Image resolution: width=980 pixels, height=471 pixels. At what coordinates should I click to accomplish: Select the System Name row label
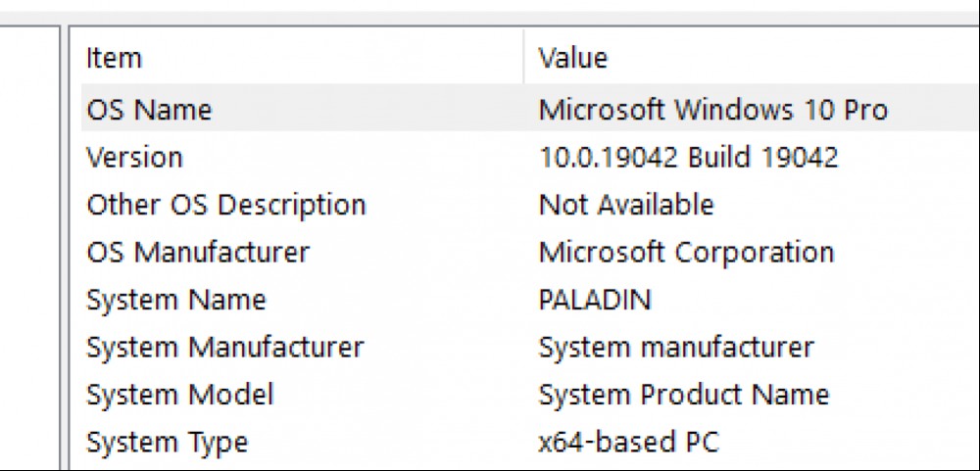click(x=175, y=300)
